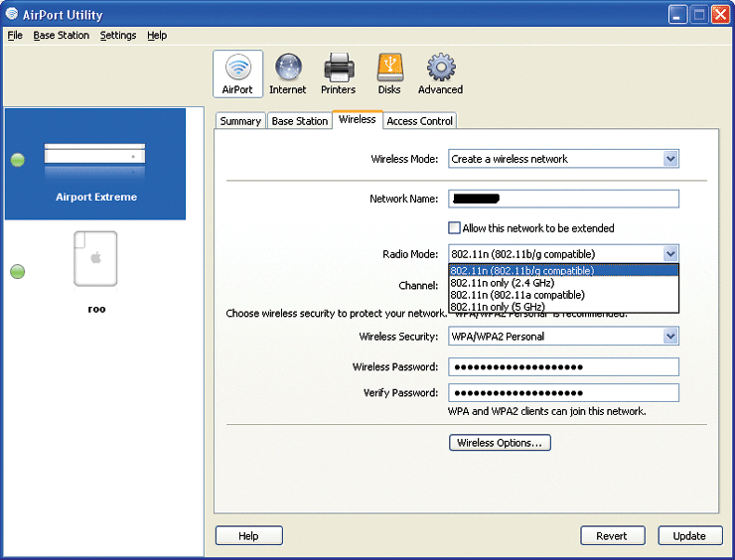Viewport: 735px width, 560px height.
Task: Click the Network Name input field
Action: point(563,199)
